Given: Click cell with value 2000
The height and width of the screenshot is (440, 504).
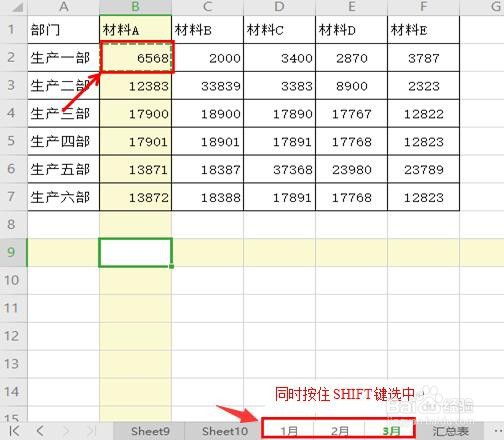Looking at the screenshot, I should click(207, 58).
